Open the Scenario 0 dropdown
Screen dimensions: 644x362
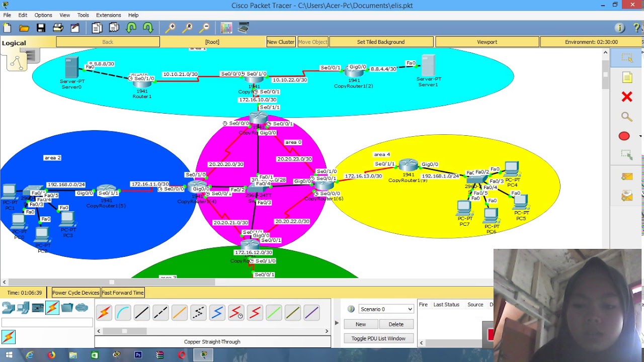tap(386, 309)
